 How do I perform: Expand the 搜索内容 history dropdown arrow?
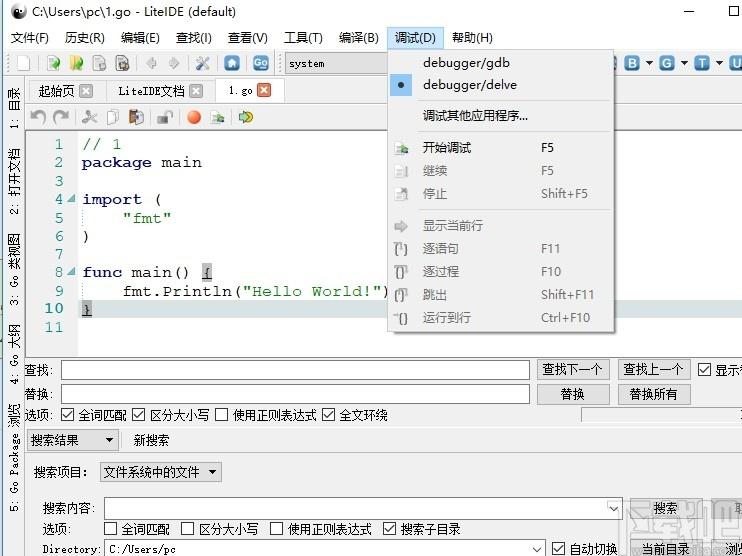(x=614, y=509)
